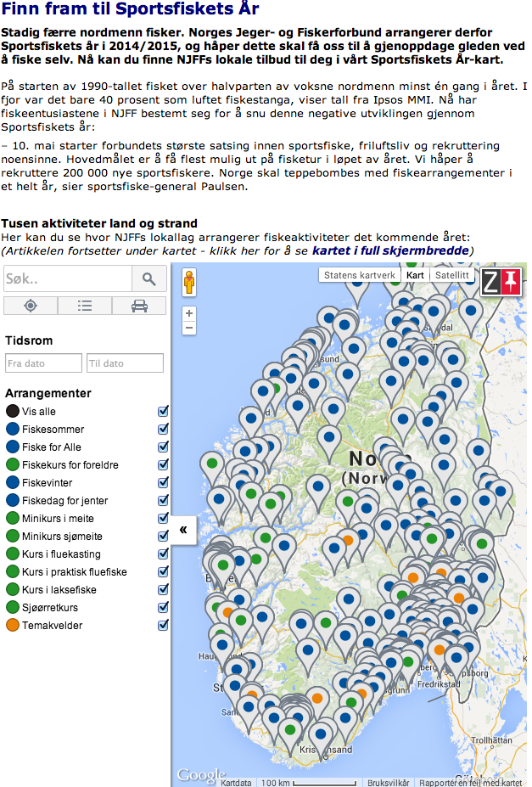
Task: Uncheck the Fiskesommer checkbox
Action: [x=163, y=429]
